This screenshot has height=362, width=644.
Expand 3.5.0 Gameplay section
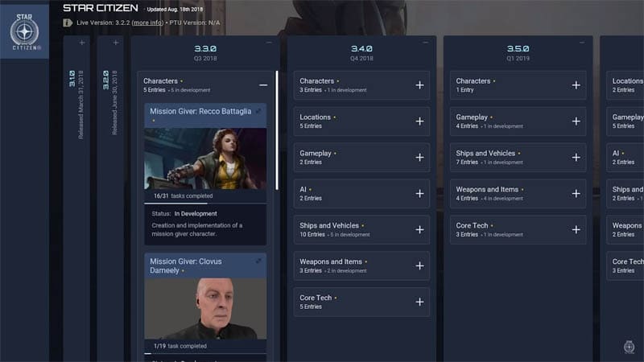pos(576,121)
